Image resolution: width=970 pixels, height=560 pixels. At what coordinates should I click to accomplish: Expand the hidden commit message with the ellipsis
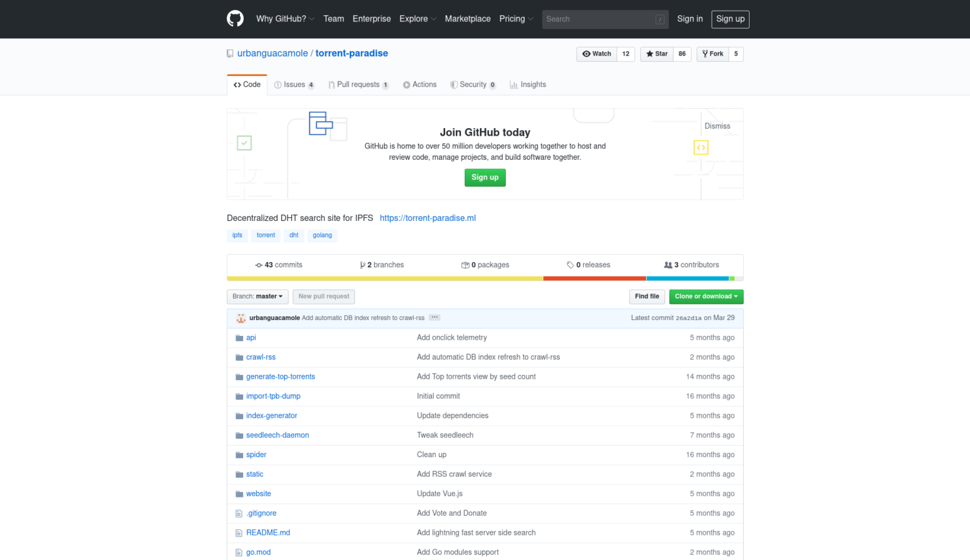[x=434, y=318]
